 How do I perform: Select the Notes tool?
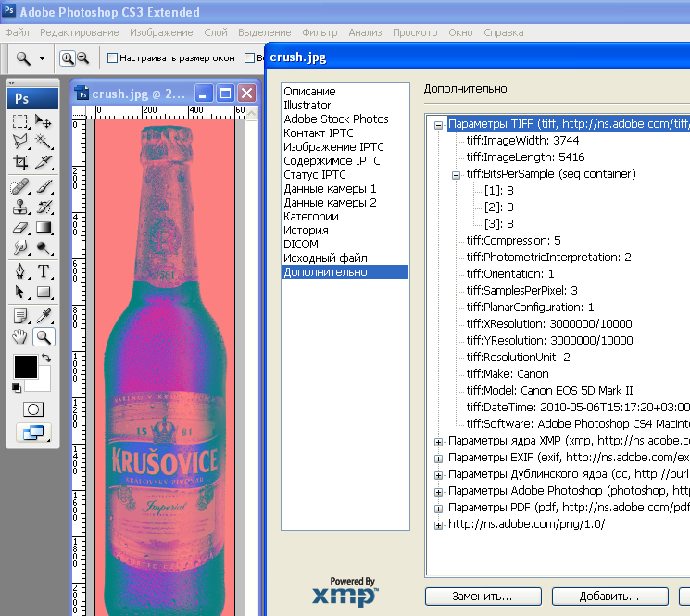19,316
